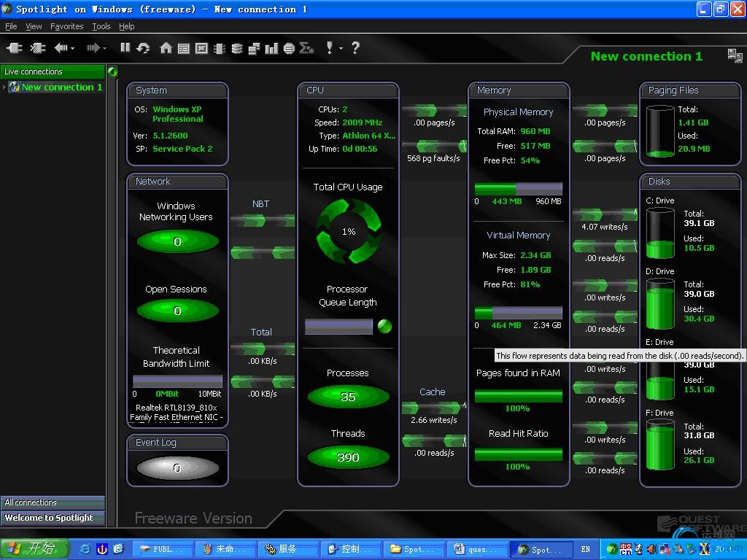The height and width of the screenshot is (560, 747).
Task: Open the striped octagon icon in toolbar
Action: click(x=289, y=48)
